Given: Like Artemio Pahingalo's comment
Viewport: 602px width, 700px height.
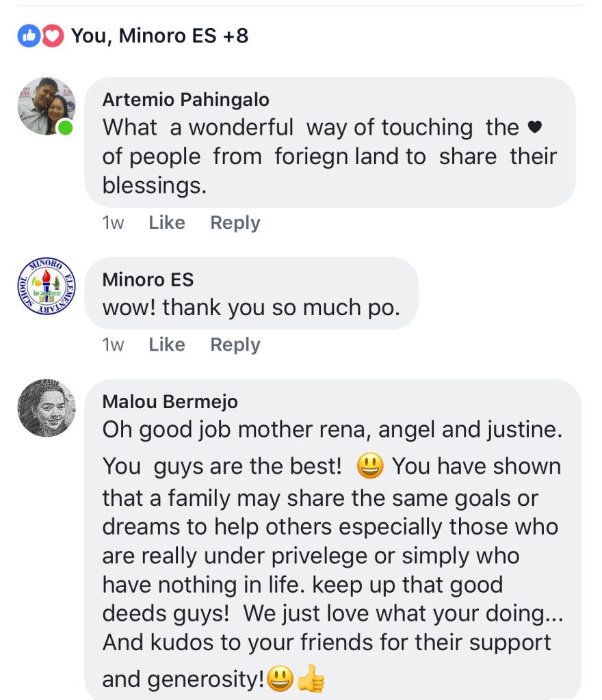Looking at the screenshot, I should pos(167,223).
